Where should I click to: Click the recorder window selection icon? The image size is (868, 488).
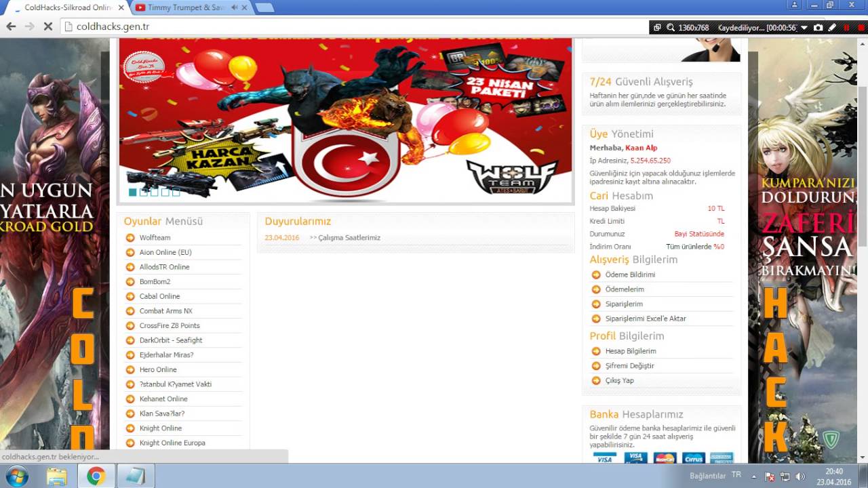coord(657,28)
